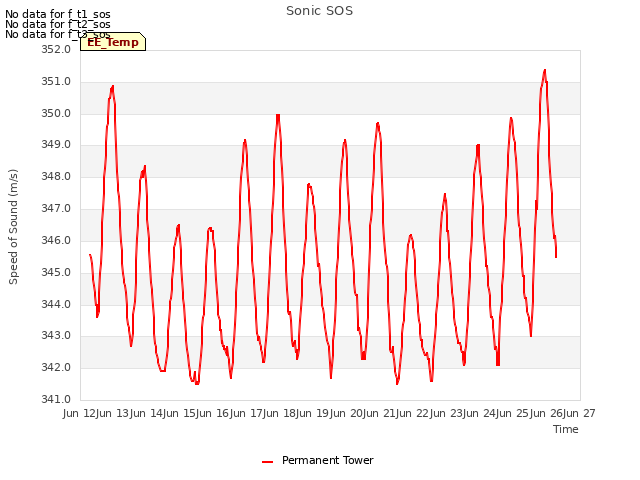Click the 346.0 y-axis tick label

pyautogui.click(x=56, y=240)
